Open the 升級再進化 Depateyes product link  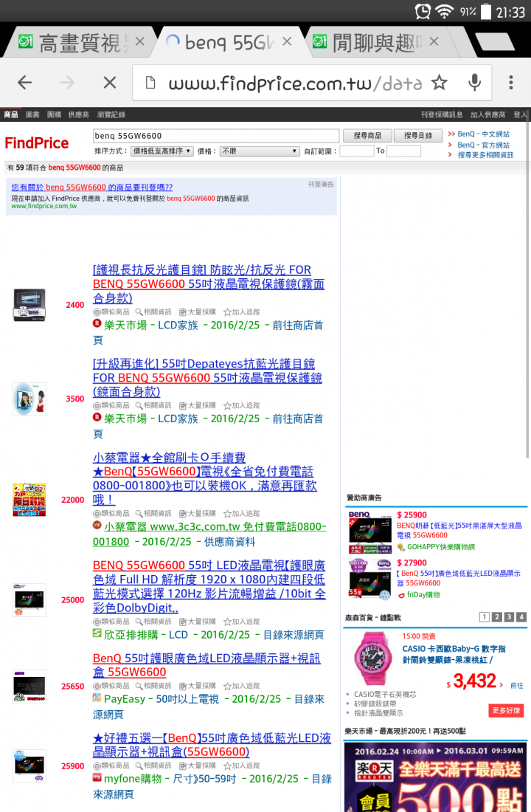(207, 377)
